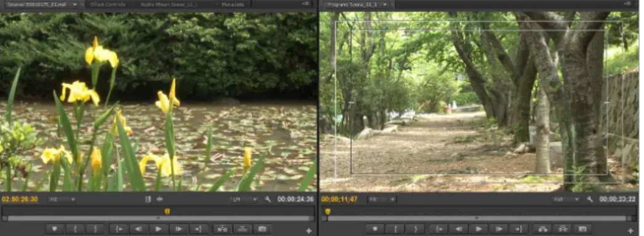Open the Program monitor button editor plus icon
This screenshot has width=644, height=236.
[630, 231]
